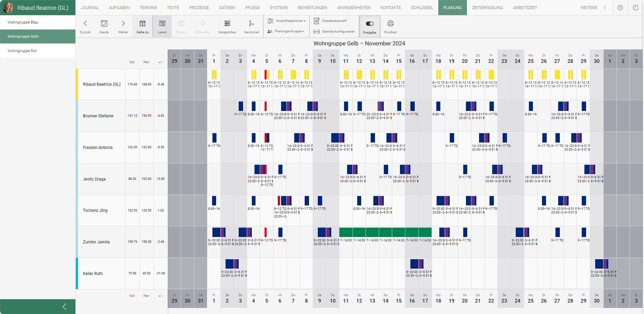Switch to the 'Zeiterfassung' tab
644x314 pixels.
click(487, 7)
